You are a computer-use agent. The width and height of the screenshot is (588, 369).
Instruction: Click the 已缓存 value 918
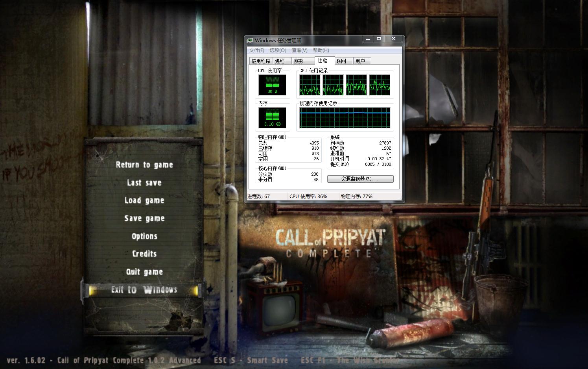[x=315, y=148]
